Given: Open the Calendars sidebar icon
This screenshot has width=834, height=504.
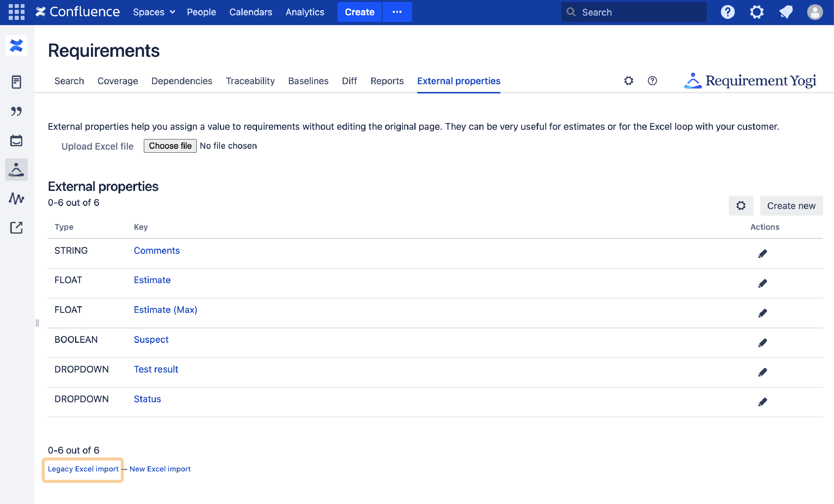Looking at the screenshot, I should coord(16,140).
